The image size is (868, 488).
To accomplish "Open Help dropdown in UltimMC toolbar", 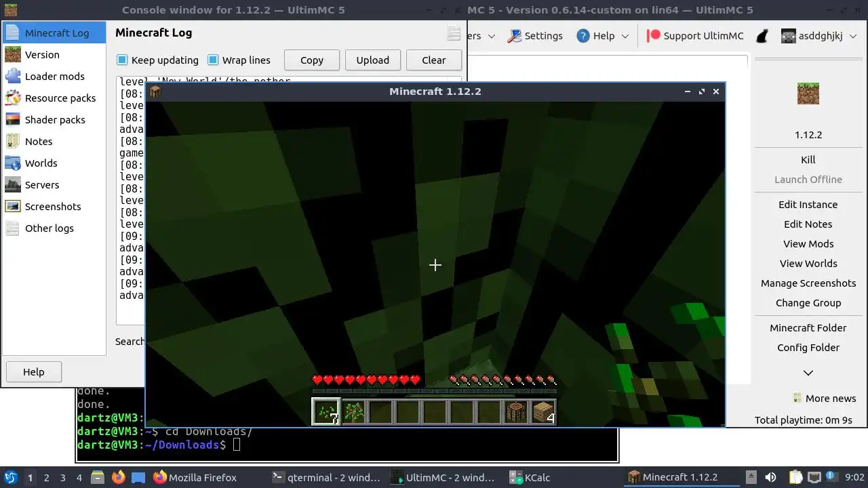I will (x=603, y=36).
